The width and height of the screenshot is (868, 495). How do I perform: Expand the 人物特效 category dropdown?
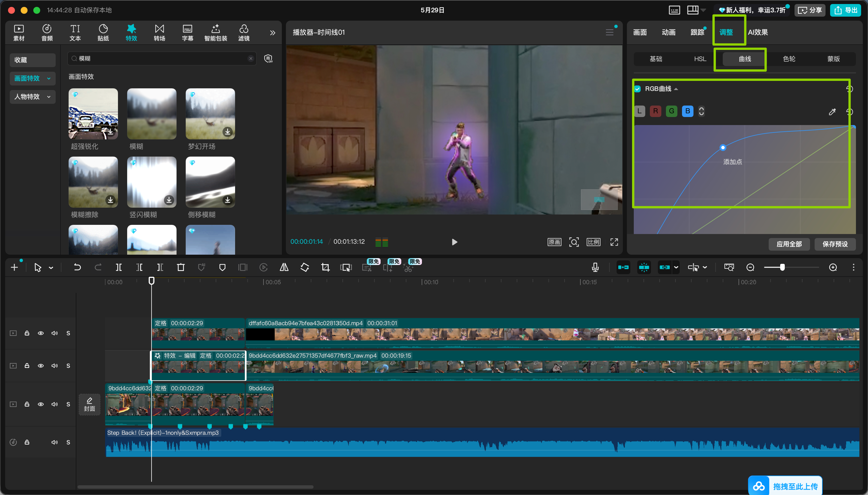coord(49,97)
